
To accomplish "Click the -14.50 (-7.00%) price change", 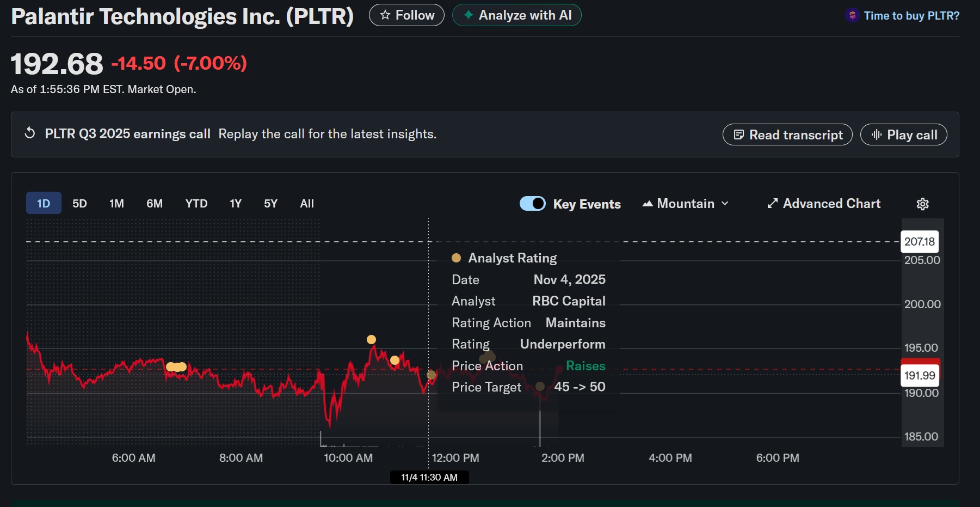I will (x=179, y=63).
